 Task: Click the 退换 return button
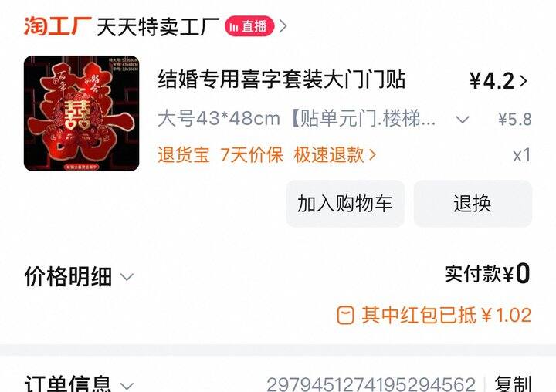pos(473,204)
